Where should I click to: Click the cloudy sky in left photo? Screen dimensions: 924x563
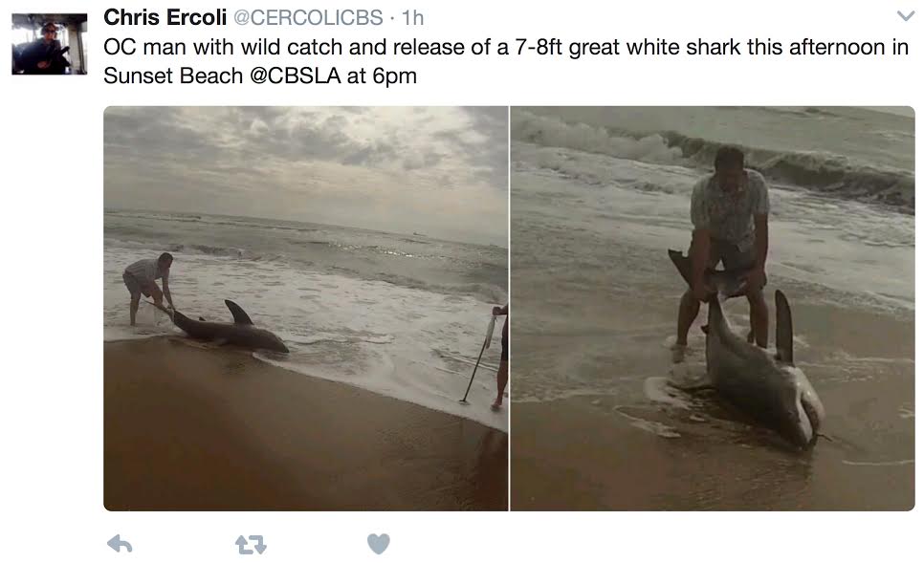click(x=306, y=159)
